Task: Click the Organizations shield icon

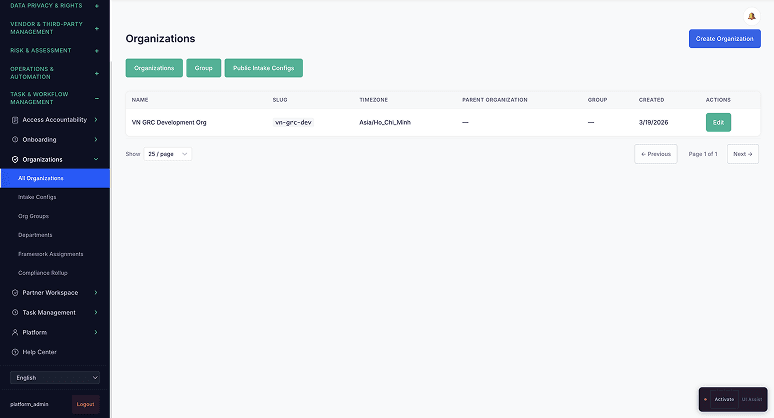Action: [x=15, y=159]
